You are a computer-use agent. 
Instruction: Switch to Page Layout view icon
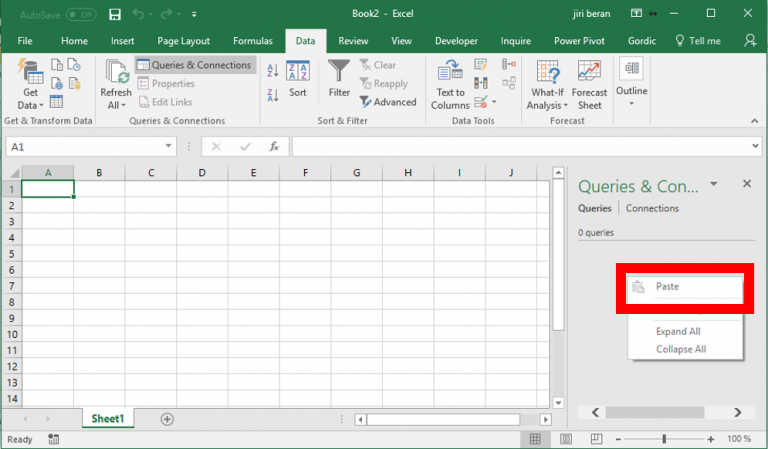point(566,439)
